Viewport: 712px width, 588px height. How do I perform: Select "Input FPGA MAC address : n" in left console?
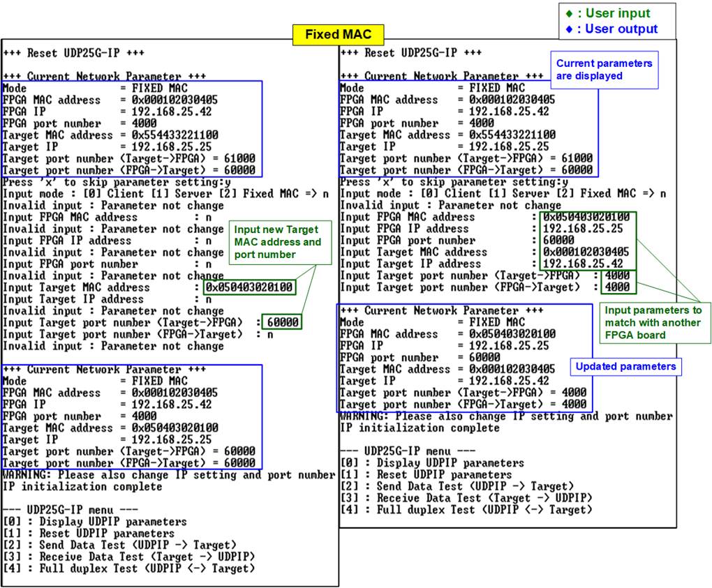point(107,218)
